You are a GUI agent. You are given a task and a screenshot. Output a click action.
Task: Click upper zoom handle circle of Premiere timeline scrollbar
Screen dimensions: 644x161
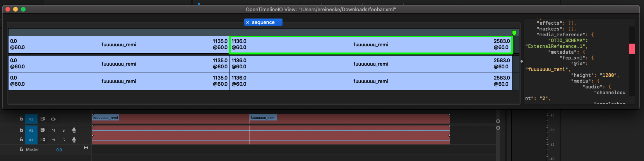[x=498, y=121]
